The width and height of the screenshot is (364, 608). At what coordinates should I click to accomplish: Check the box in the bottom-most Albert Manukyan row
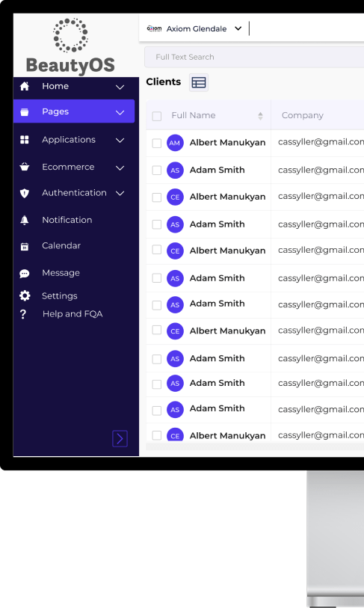point(157,435)
